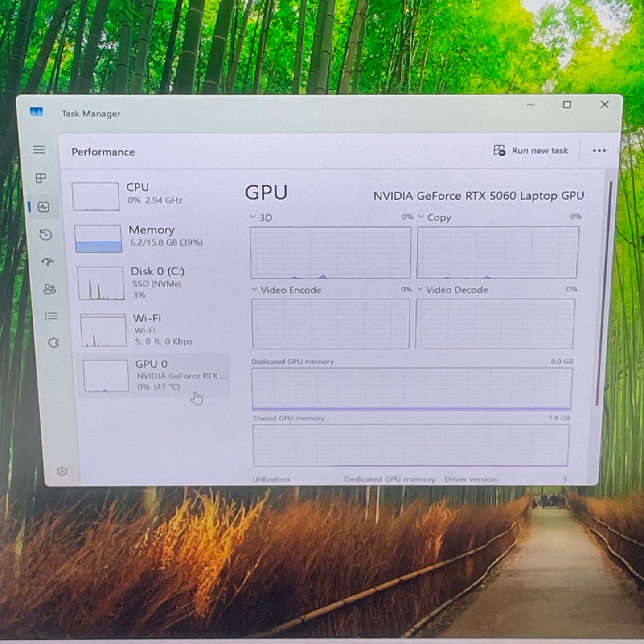Open the Details page list icon
Image resolution: width=644 pixels, height=644 pixels.
[x=51, y=316]
